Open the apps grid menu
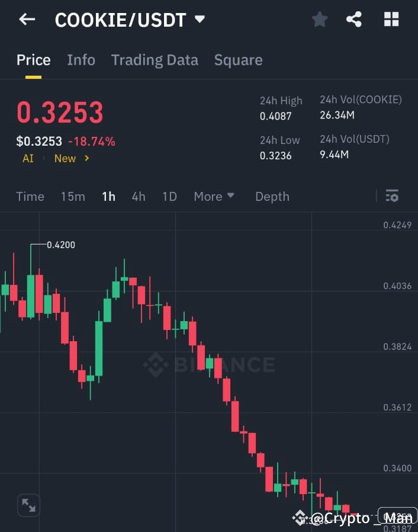 tap(391, 19)
